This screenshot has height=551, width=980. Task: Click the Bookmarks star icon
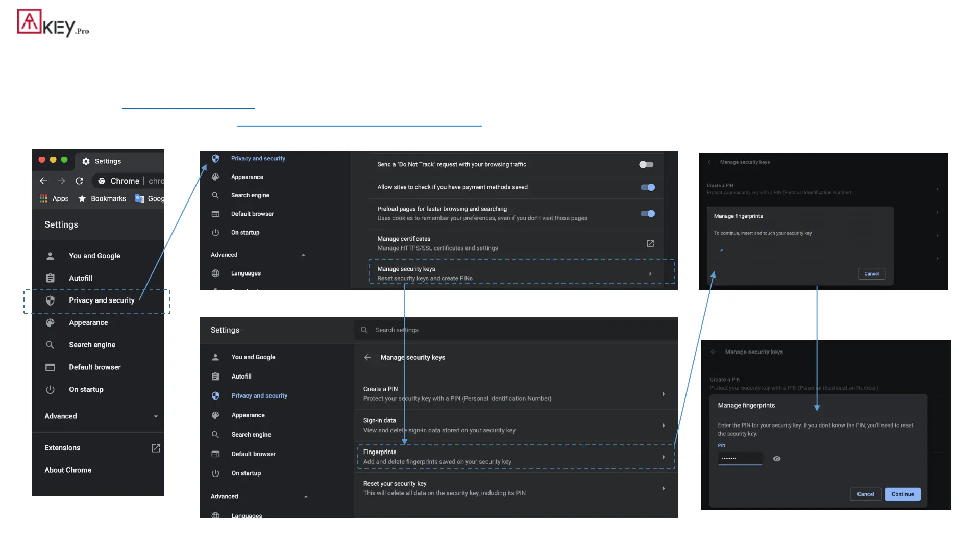click(82, 198)
